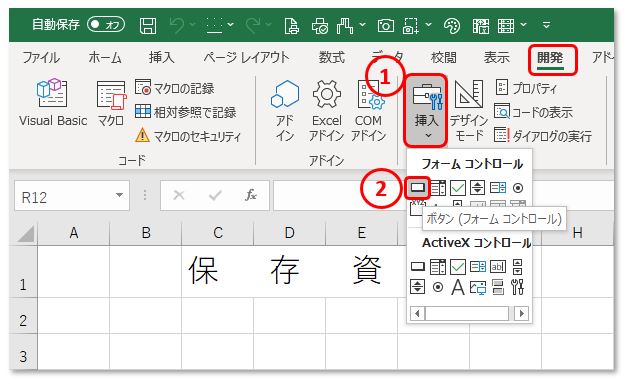The height and width of the screenshot is (380, 628).
Task: Toggle デザイン モード design mode
Action: (469, 111)
